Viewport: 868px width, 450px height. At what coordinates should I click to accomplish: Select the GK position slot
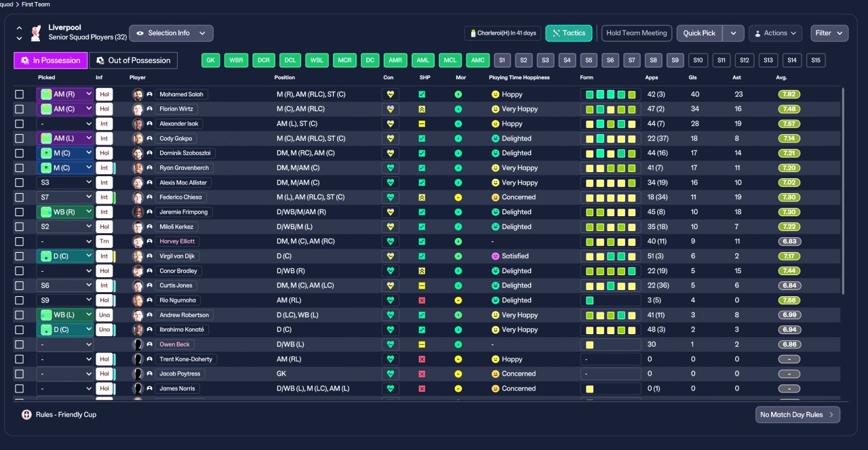pyautogui.click(x=211, y=60)
